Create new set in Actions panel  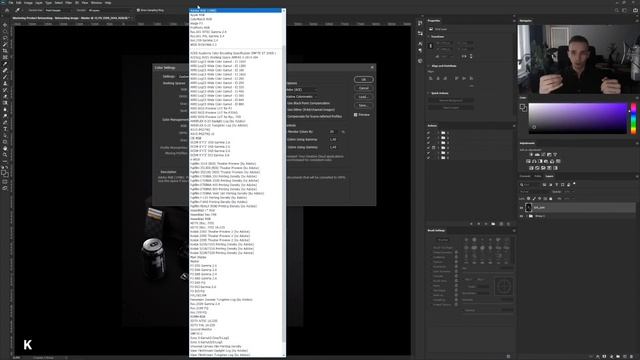point(493,224)
